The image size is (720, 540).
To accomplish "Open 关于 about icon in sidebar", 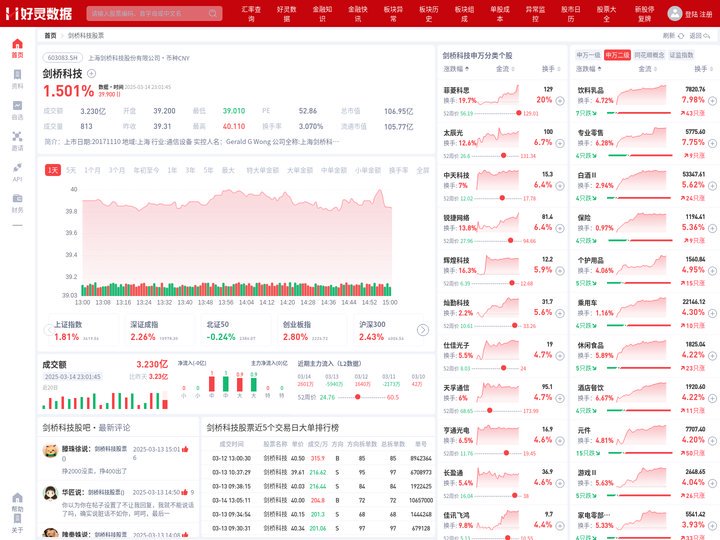I will (x=17, y=519).
